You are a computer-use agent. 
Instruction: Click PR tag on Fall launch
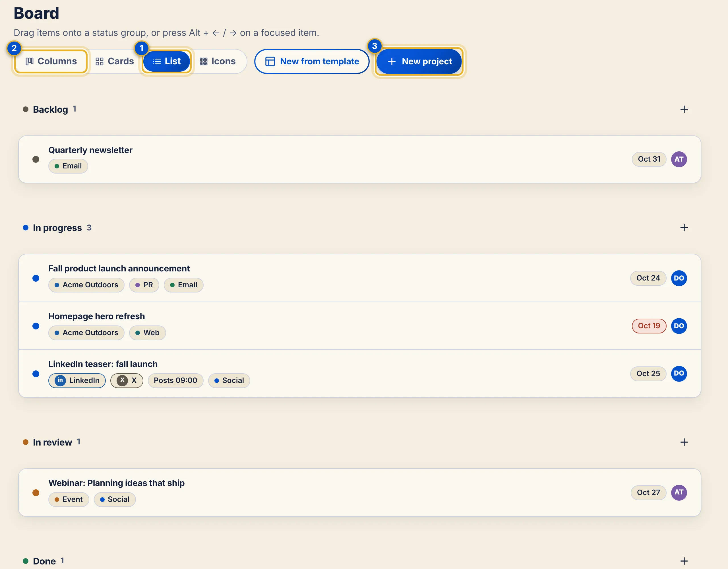144,285
